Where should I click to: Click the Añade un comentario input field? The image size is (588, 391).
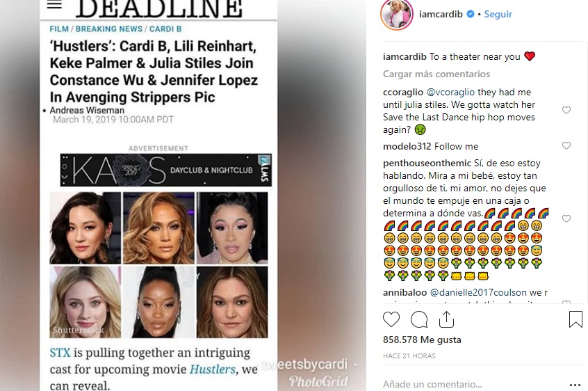(473, 384)
